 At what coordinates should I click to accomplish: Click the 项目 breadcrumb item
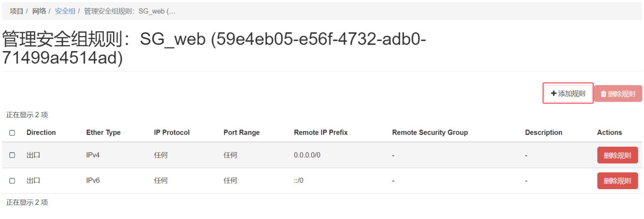coord(17,11)
